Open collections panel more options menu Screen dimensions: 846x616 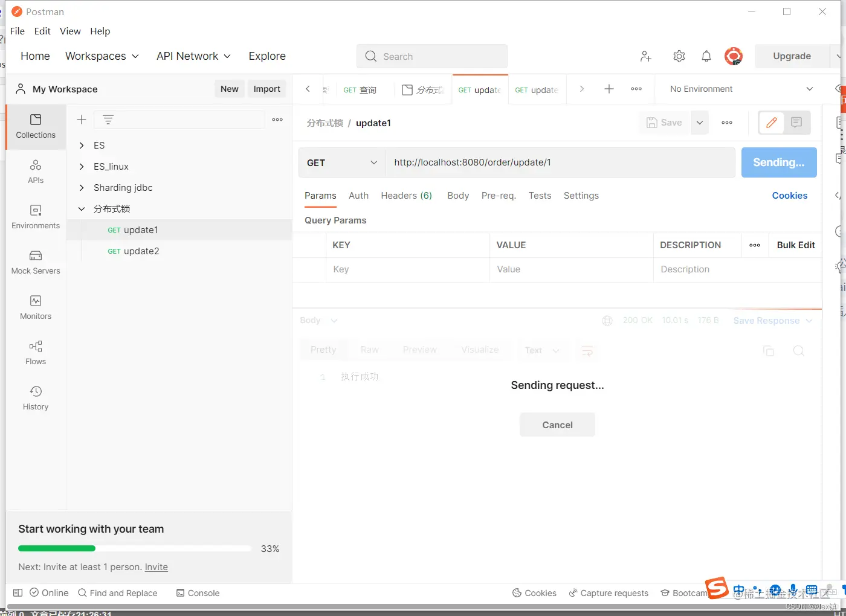point(277,120)
